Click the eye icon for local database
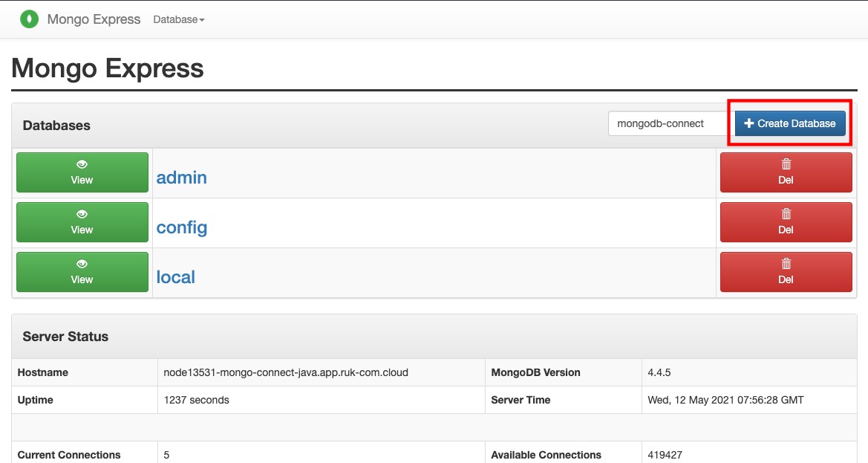Screen dimensions: 868x463 (x=82, y=264)
